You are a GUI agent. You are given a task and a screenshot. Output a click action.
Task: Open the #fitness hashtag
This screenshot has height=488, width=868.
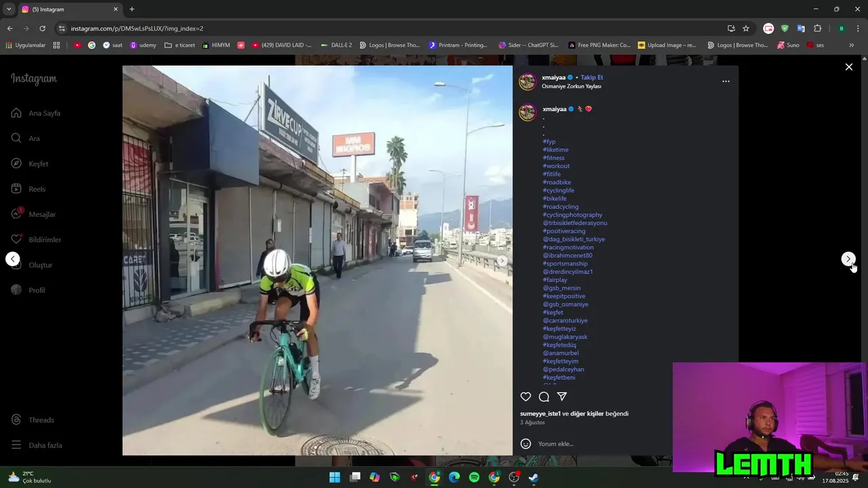(x=553, y=158)
